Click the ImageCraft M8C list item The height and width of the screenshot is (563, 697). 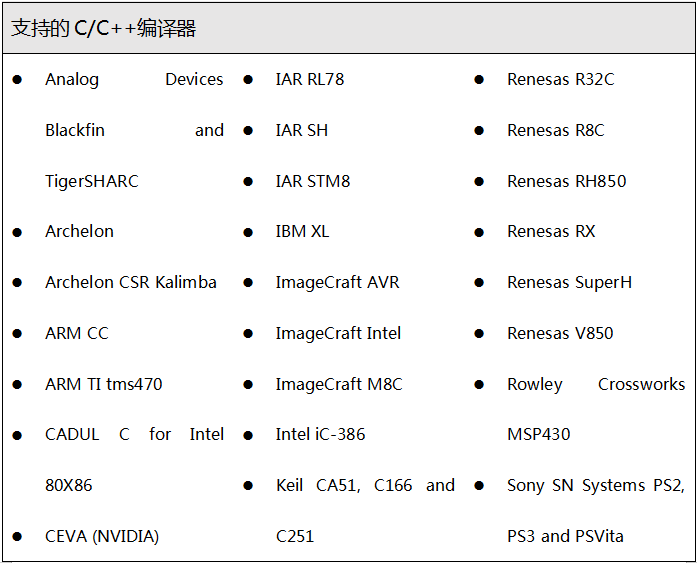pos(339,384)
